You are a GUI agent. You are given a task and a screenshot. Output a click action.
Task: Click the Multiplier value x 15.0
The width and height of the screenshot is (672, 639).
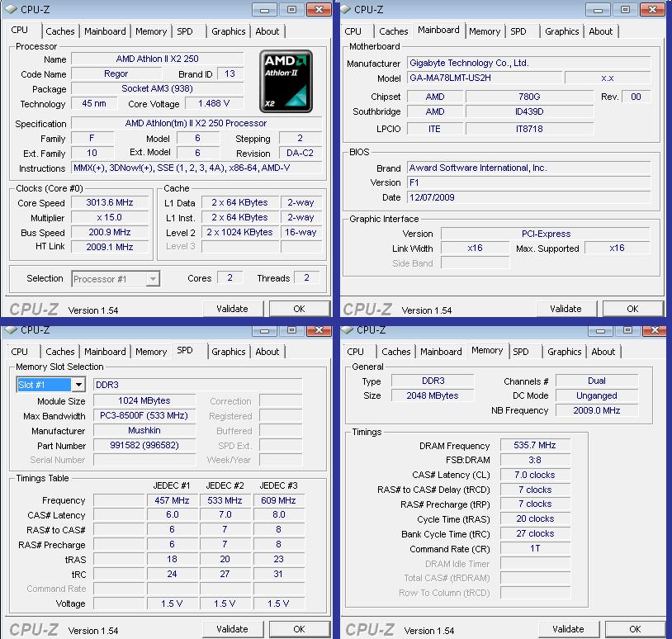110,217
